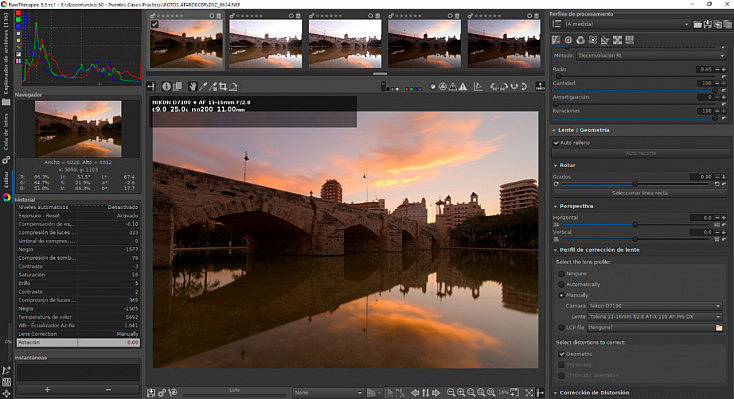The width and height of the screenshot is (734, 399).
Task: Browse for LCP file folder button
Action: tap(719, 327)
